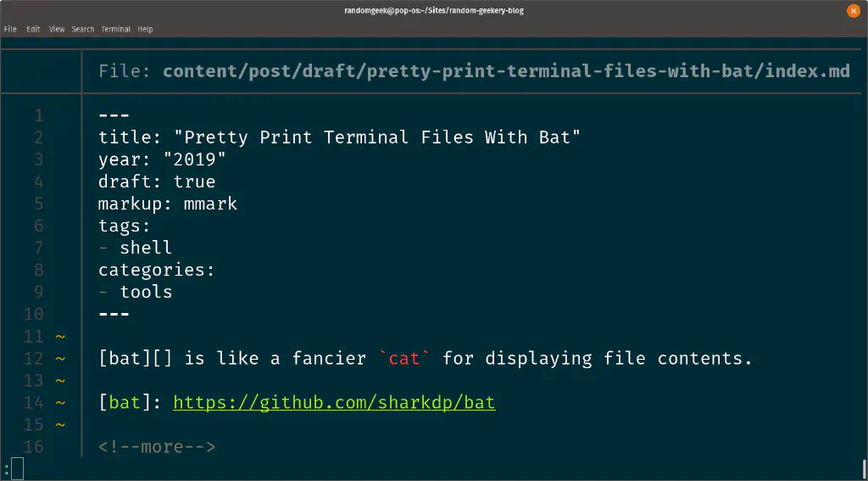The width and height of the screenshot is (868, 481).
Task: Click the red `cat` inline code
Action: point(404,358)
